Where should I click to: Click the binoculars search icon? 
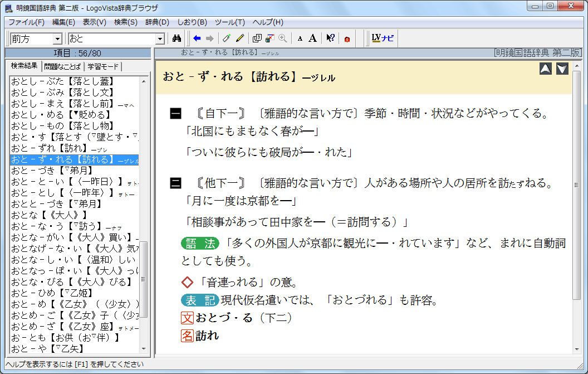click(x=178, y=38)
